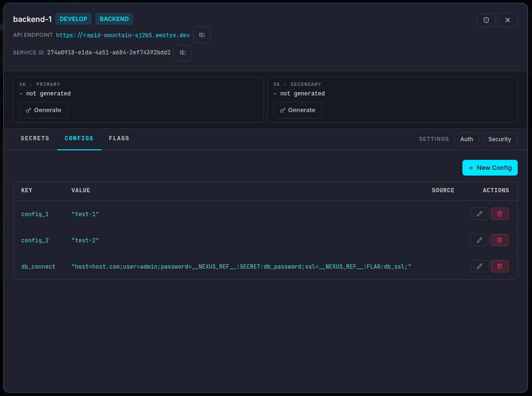Click the SOURCE column header
Image resolution: width=532 pixels, height=396 pixels.
click(443, 190)
